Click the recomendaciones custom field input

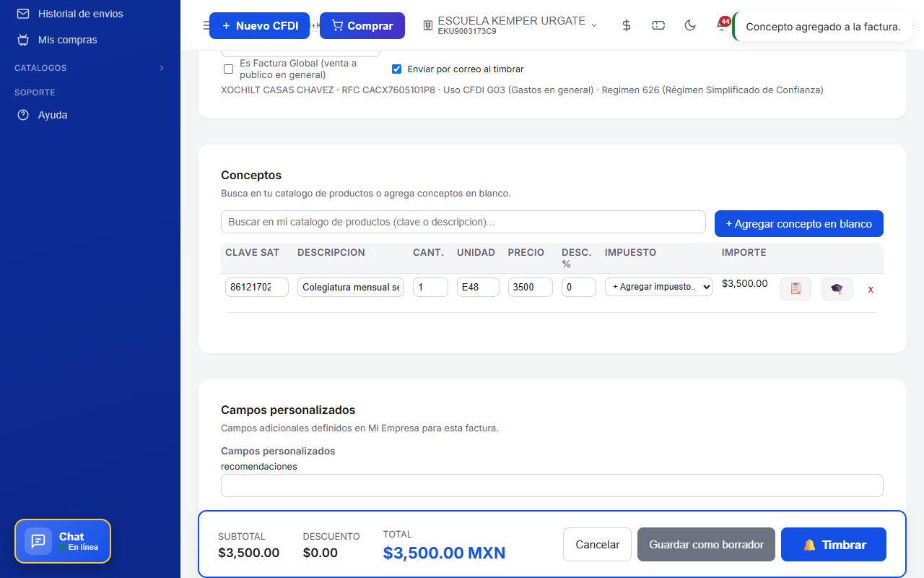pyautogui.click(x=552, y=486)
